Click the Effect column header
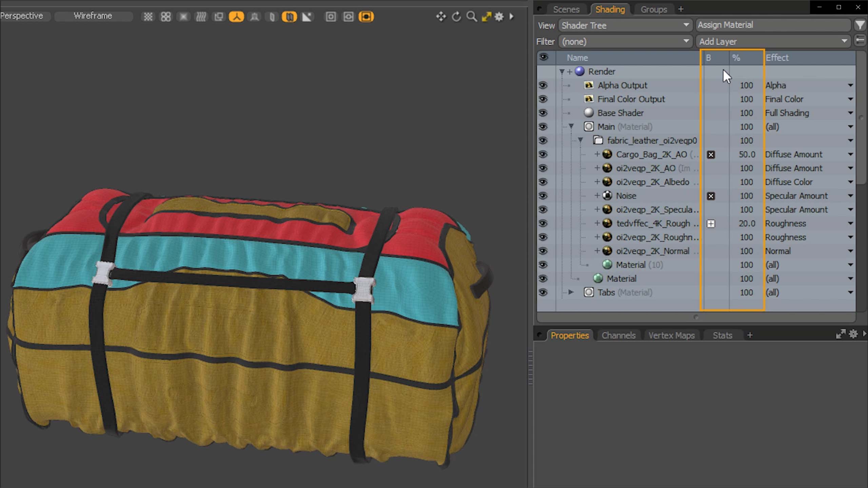The height and width of the screenshot is (488, 868). pyautogui.click(x=810, y=58)
